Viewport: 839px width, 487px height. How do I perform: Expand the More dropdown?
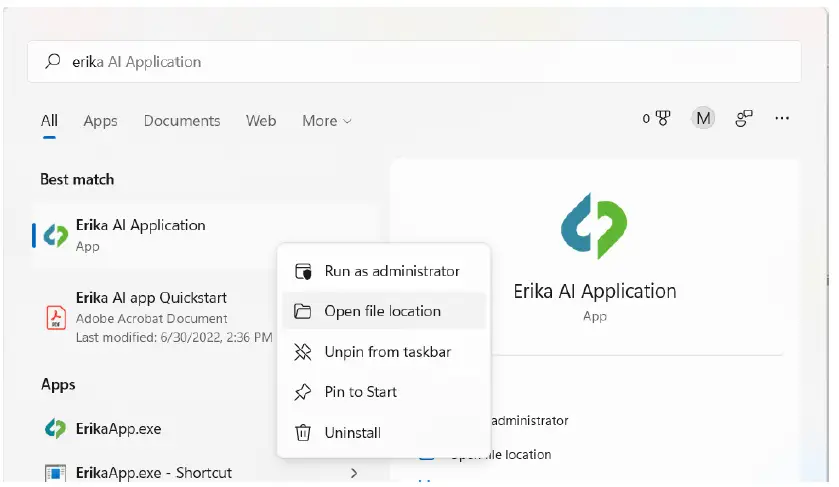pos(327,121)
